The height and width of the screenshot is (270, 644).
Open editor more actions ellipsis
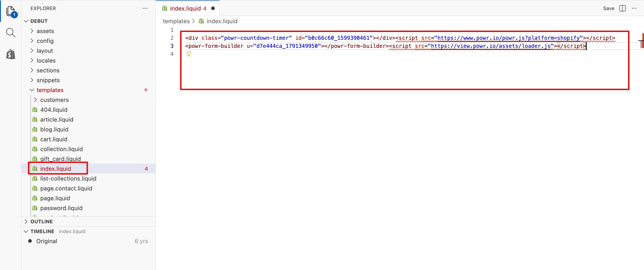coord(634,8)
